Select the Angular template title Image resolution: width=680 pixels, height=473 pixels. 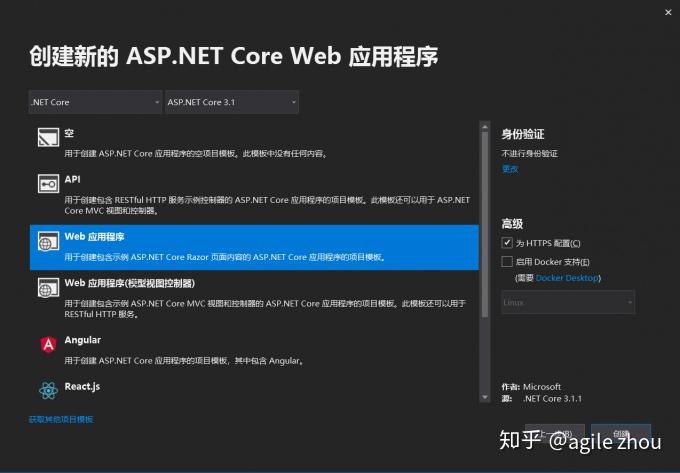82,340
